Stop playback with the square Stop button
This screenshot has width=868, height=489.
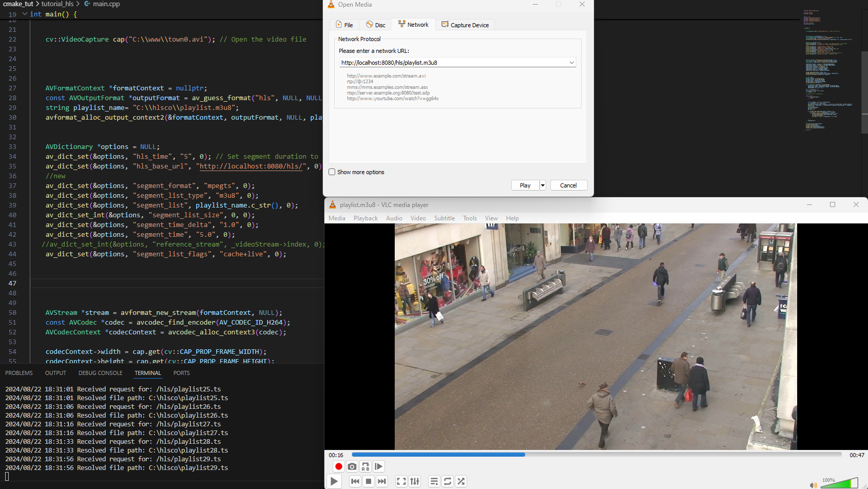[x=368, y=481]
